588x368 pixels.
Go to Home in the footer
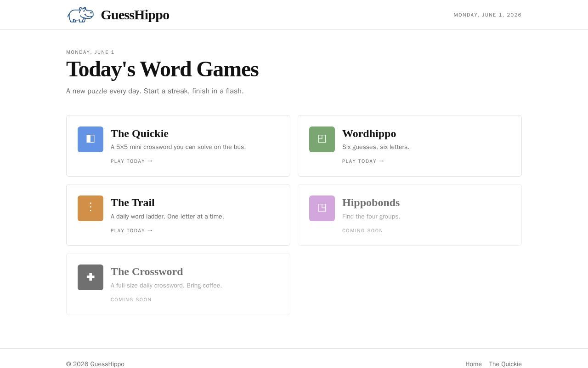(474, 364)
